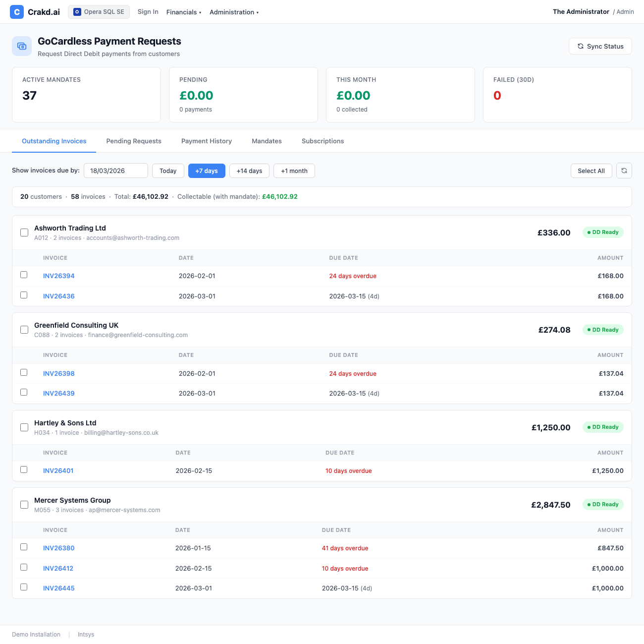Check the Mercer Systems Group checkbox
644x644 pixels.
point(24,505)
